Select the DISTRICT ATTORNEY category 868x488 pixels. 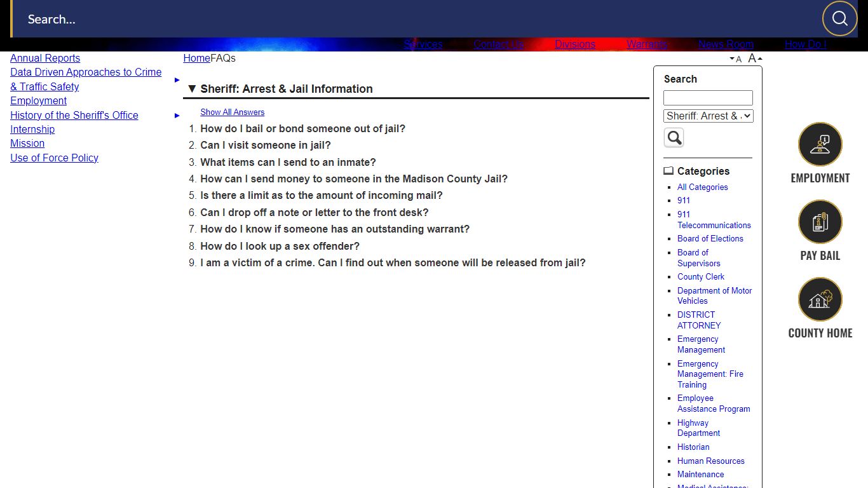click(699, 320)
